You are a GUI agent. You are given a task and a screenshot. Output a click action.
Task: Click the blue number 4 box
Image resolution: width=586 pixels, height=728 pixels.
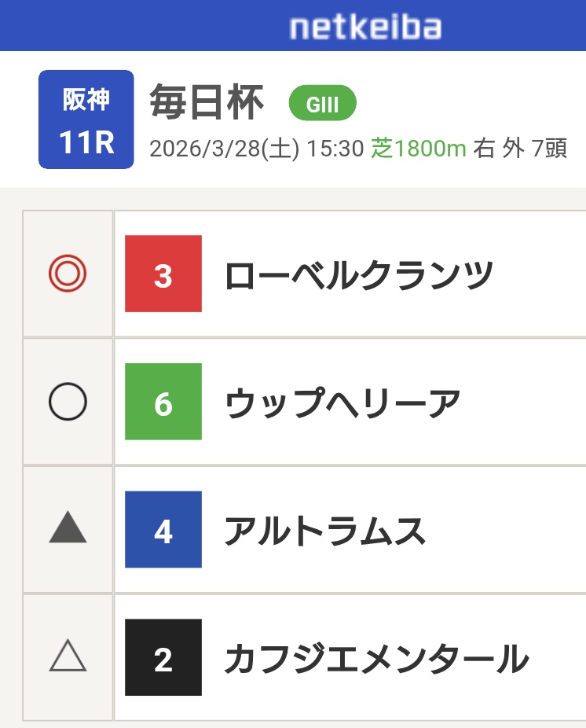(163, 530)
